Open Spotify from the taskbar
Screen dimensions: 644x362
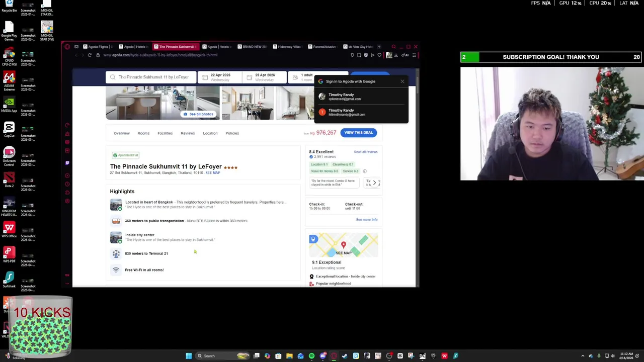(311, 356)
